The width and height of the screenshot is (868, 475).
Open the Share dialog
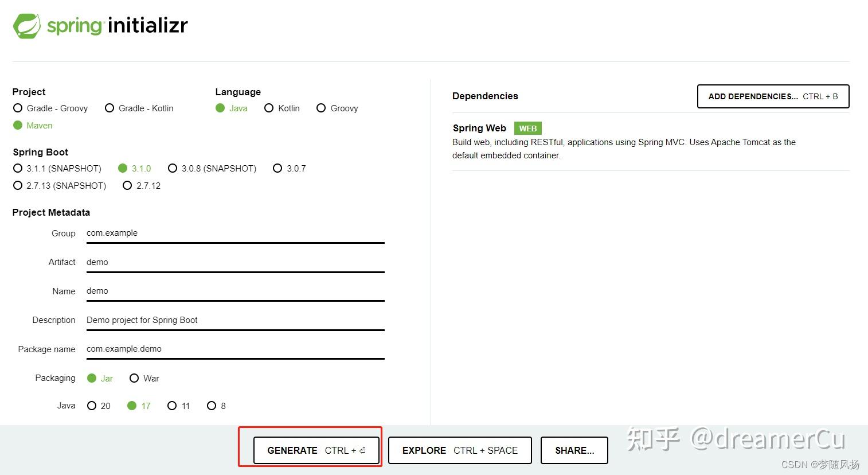pos(574,450)
